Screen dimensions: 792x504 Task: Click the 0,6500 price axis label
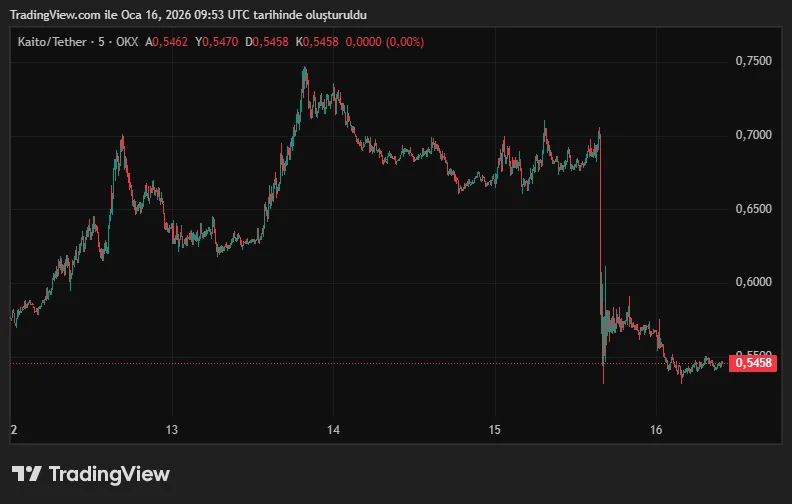coord(753,209)
